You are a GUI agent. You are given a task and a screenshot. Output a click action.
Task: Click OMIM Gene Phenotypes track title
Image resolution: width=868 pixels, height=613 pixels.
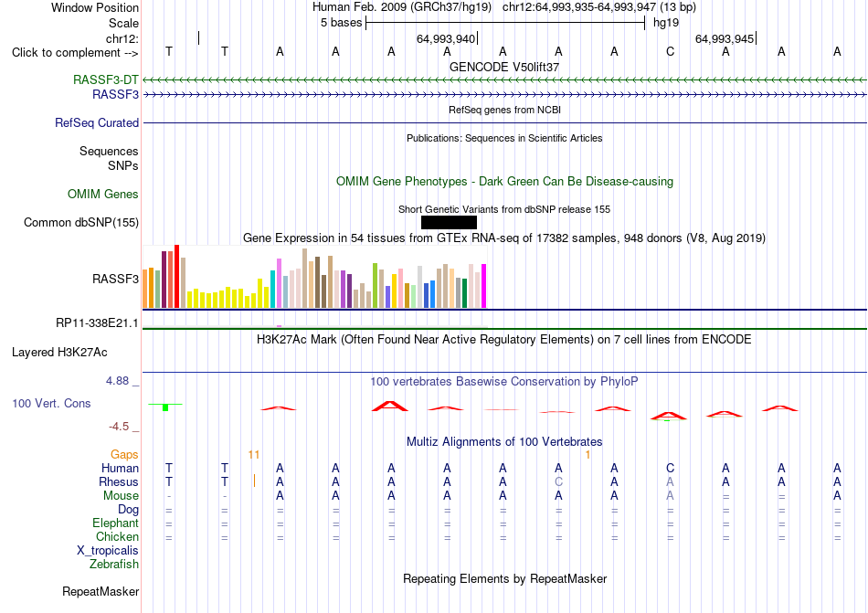click(505, 182)
